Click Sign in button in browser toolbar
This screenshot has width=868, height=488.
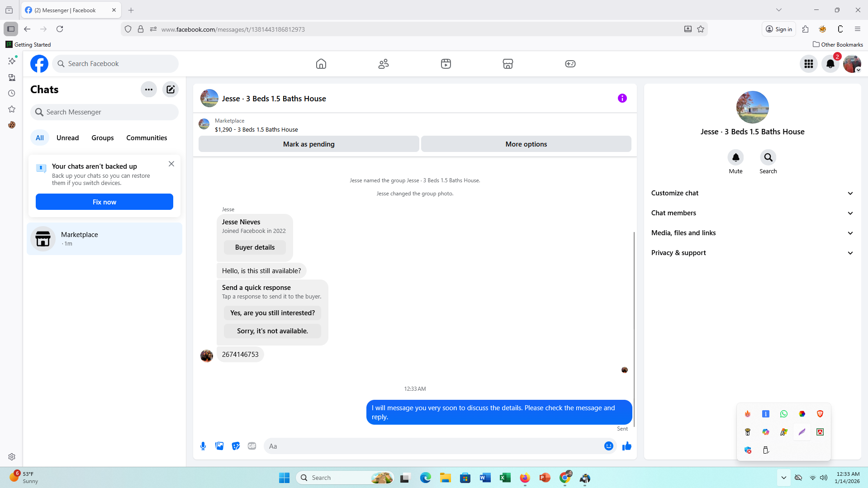(x=778, y=29)
